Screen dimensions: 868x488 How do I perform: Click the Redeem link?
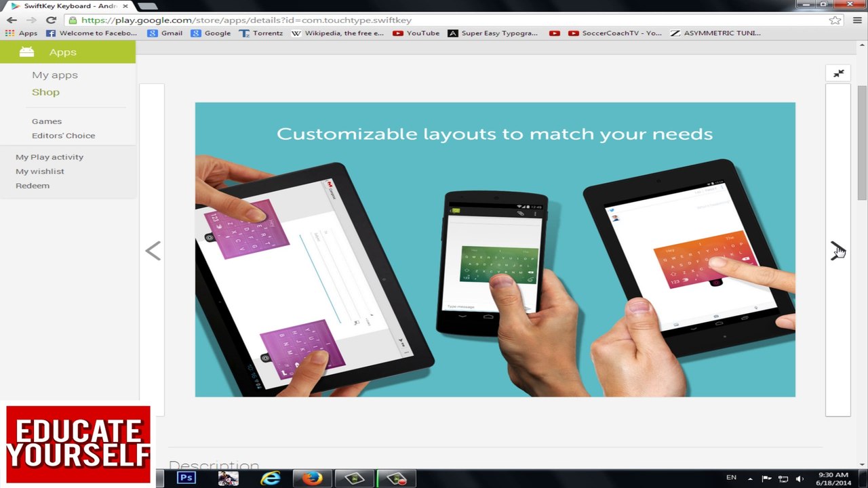point(33,186)
